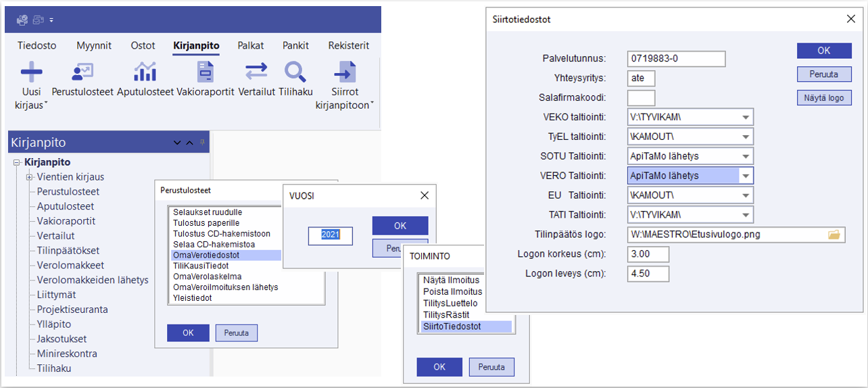Click the Uusi kirjaus plus icon
Image resolution: width=868 pixels, height=388 pixels.
31,71
